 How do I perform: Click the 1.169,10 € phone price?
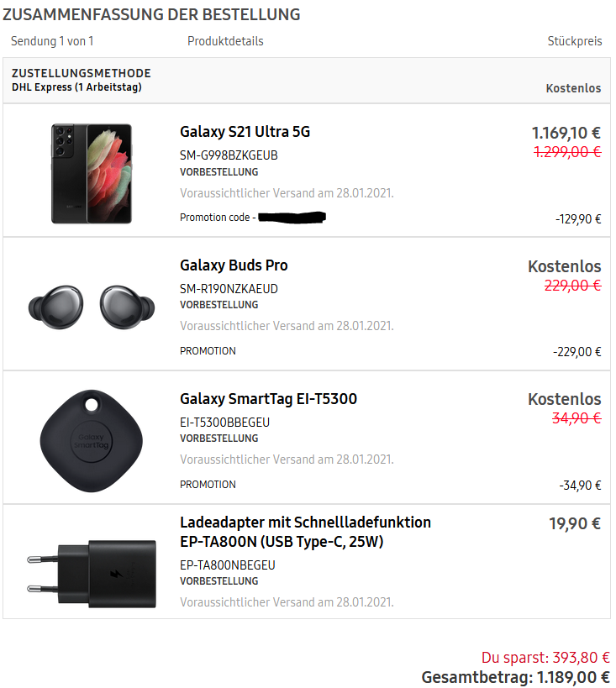click(566, 133)
